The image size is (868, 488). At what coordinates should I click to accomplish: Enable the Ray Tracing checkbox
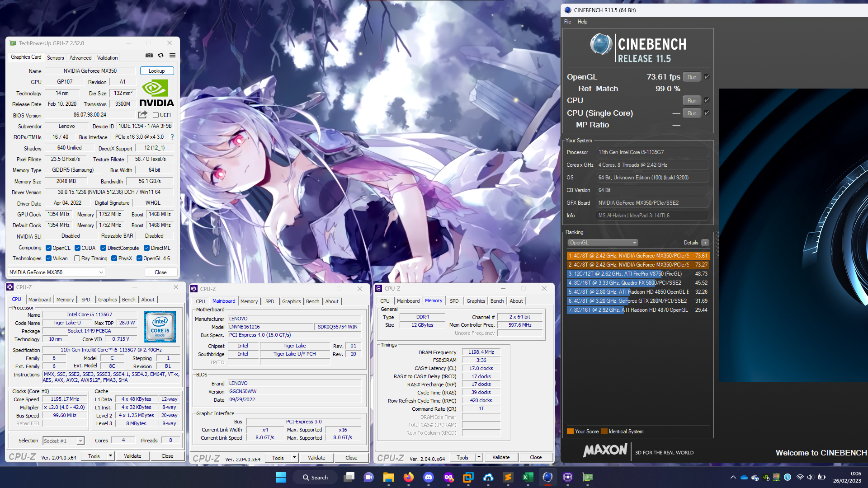[77, 258]
